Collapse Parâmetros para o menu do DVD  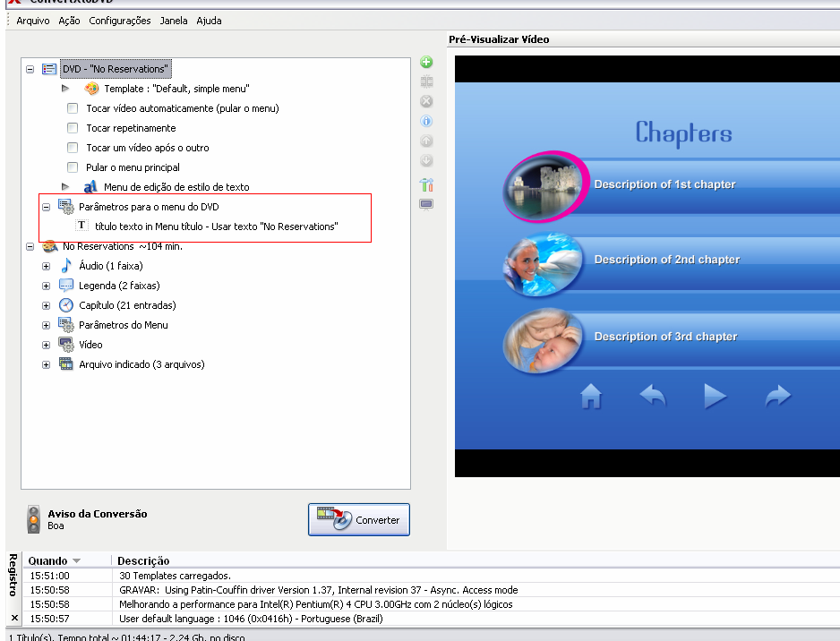46,207
